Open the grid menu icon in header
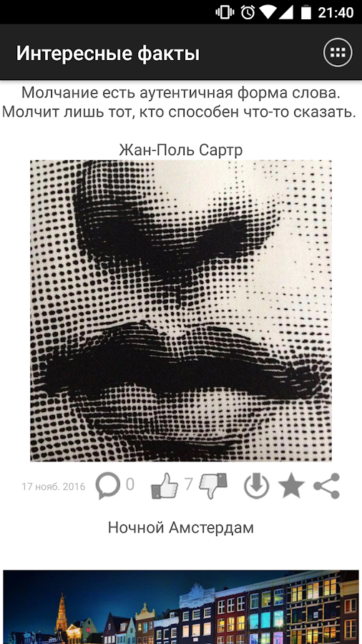 pos(338,52)
